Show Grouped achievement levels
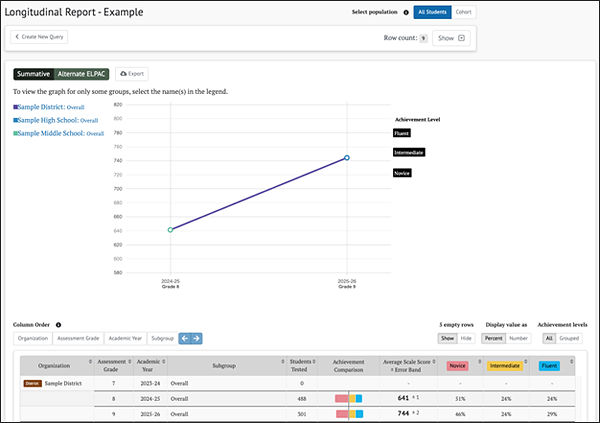 click(x=569, y=338)
